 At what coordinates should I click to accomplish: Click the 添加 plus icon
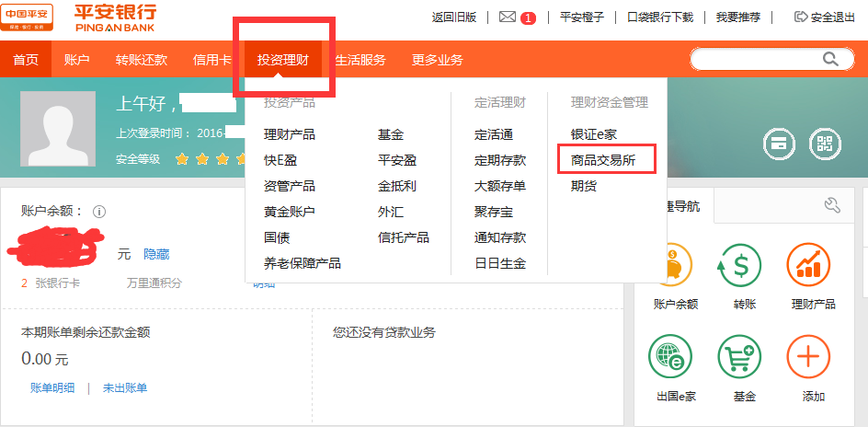pos(808,357)
